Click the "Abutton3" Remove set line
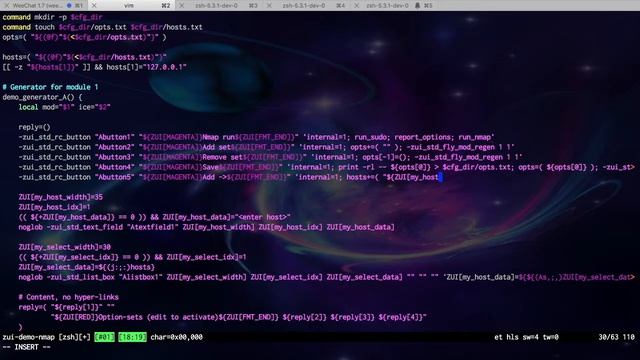640x360 pixels. pos(270,157)
